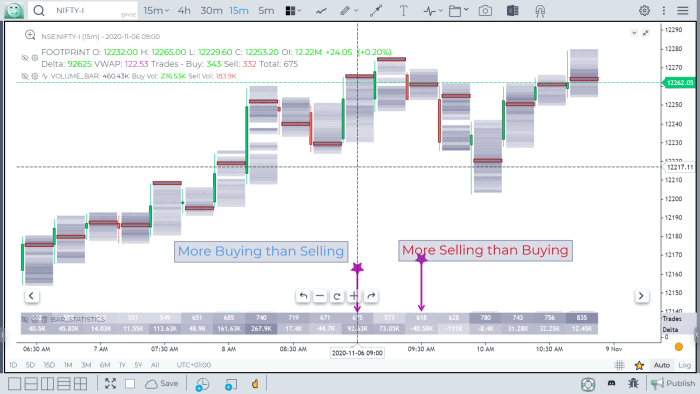
Task: Open BAR_STATISTICS settings gear
Action: 35,319
